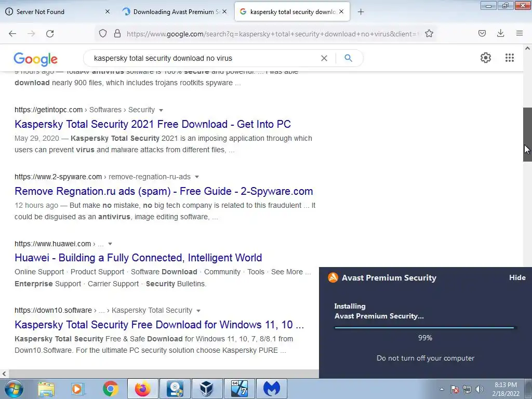Open Google Chrome from the taskbar
Screen dimensions: 532x399
point(111,389)
